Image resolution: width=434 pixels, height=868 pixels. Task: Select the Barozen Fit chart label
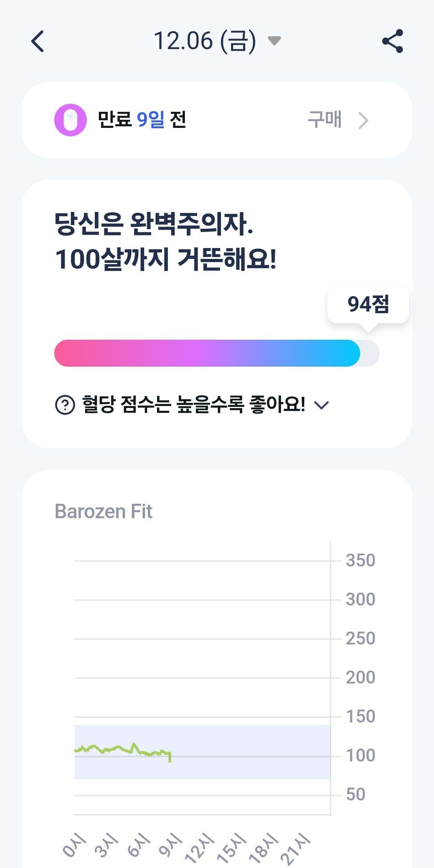click(x=103, y=511)
